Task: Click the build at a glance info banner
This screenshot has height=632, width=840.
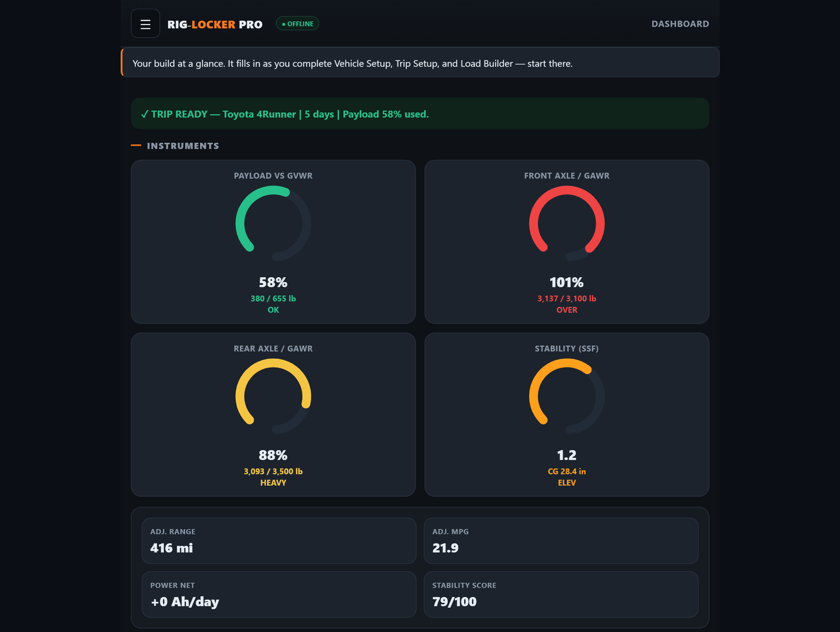Action: pyautogui.click(x=420, y=63)
